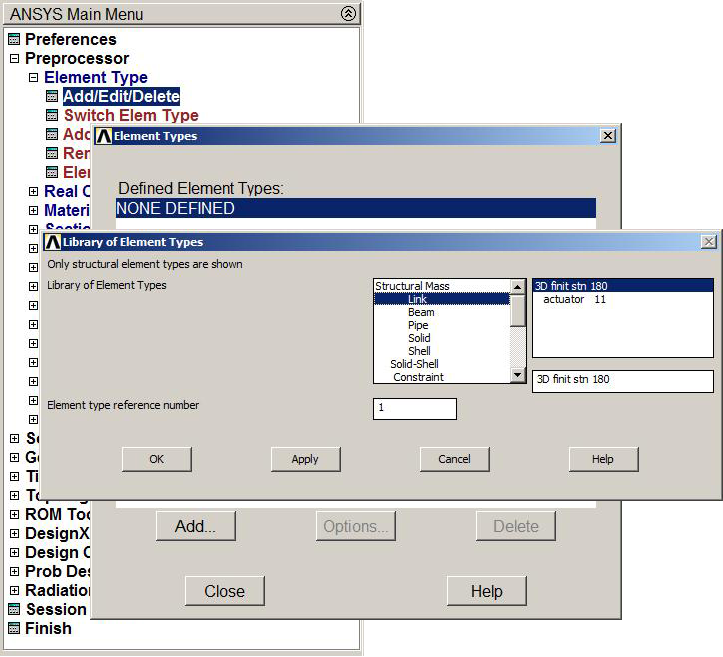This screenshot has width=723, height=657.
Task: Collapse the ANSYS Main Menu panel chevron
Action: [x=347, y=14]
